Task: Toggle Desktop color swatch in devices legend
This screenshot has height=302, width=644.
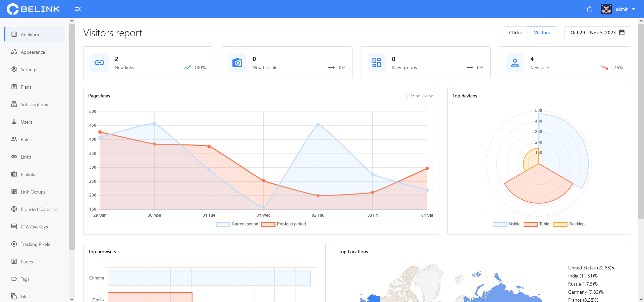Action: tap(560, 224)
